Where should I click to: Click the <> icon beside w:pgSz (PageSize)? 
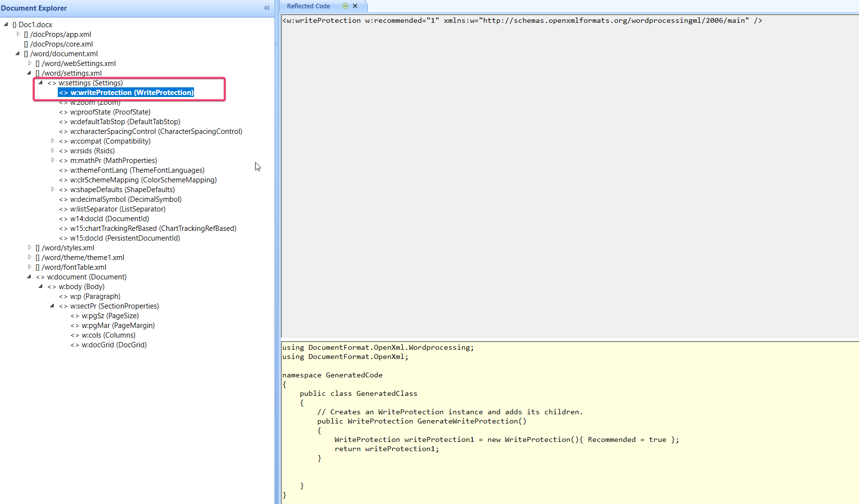74,315
